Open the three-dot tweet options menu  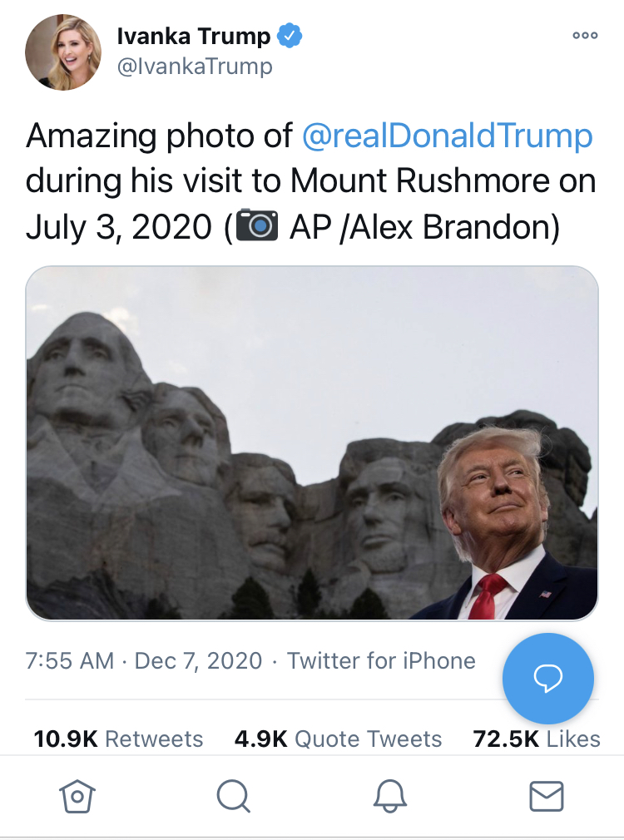585,35
